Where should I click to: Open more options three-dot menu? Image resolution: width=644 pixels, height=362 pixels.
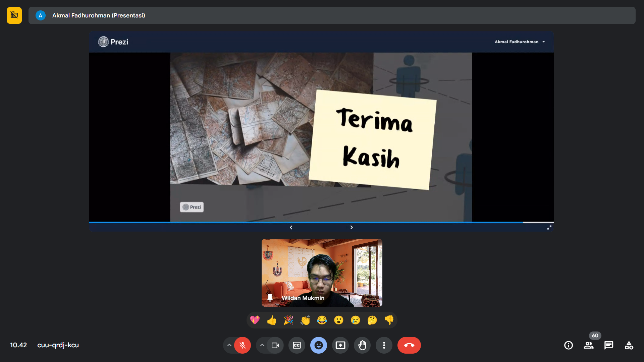point(384,345)
